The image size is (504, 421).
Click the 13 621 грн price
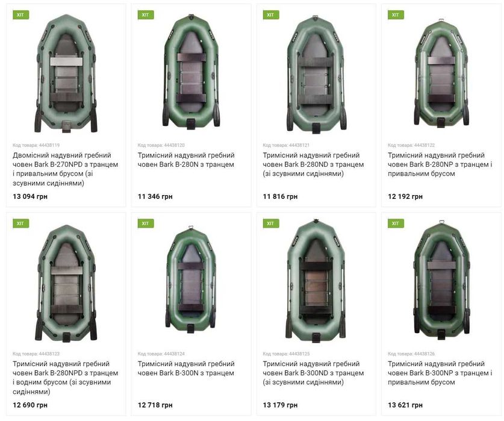(x=405, y=405)
